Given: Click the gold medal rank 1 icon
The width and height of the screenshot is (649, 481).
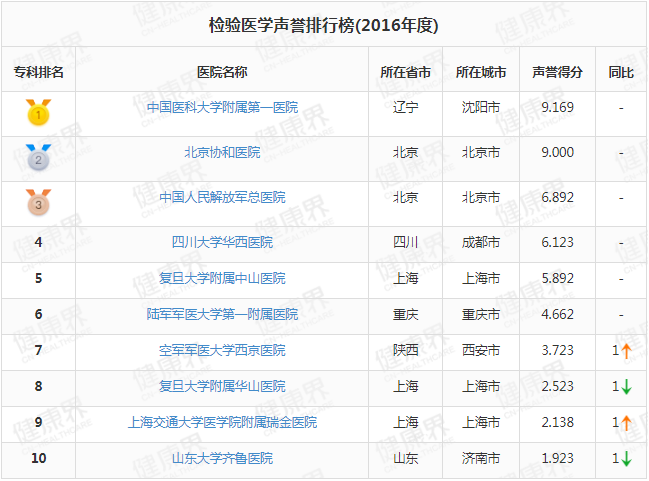Looking at the screenshot, I should click(38, 112).
